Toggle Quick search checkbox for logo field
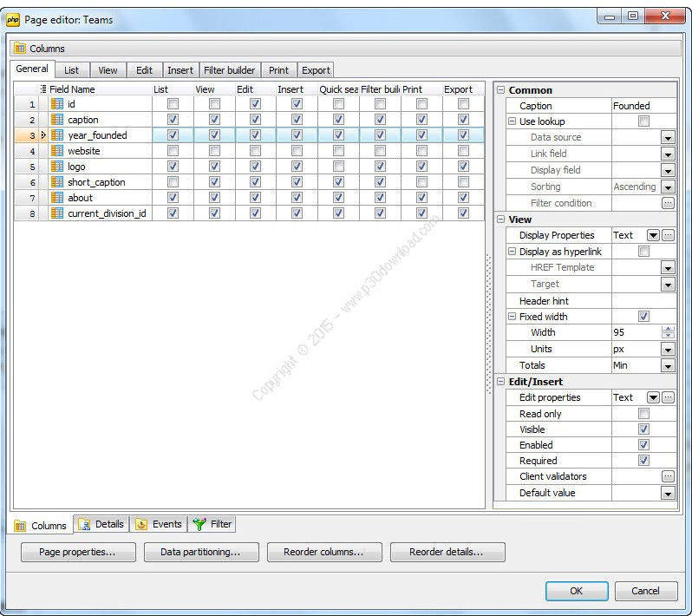The width and height of the screenshot is (692, 616). 338,167
